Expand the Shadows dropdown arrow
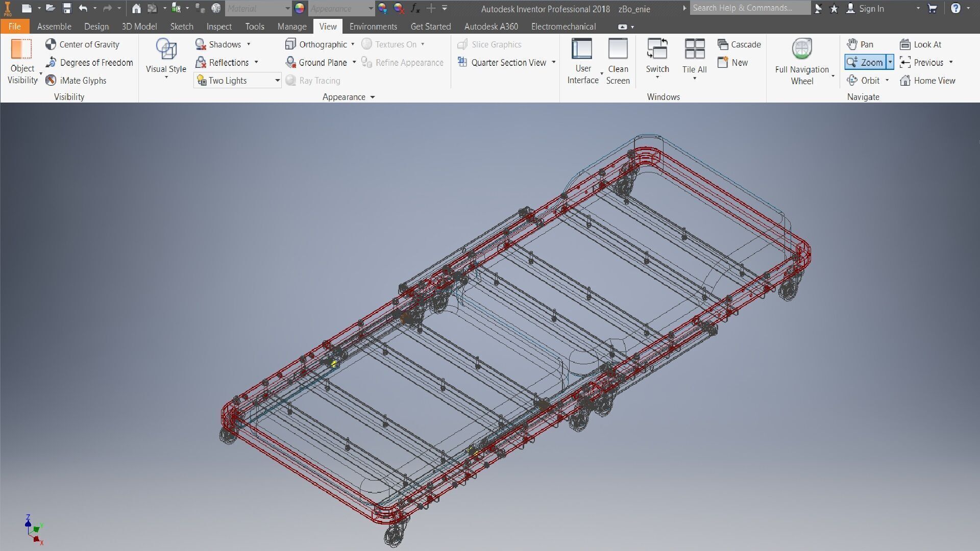The height and width of the screenshot is (551, 980). [x=249, y=44]
